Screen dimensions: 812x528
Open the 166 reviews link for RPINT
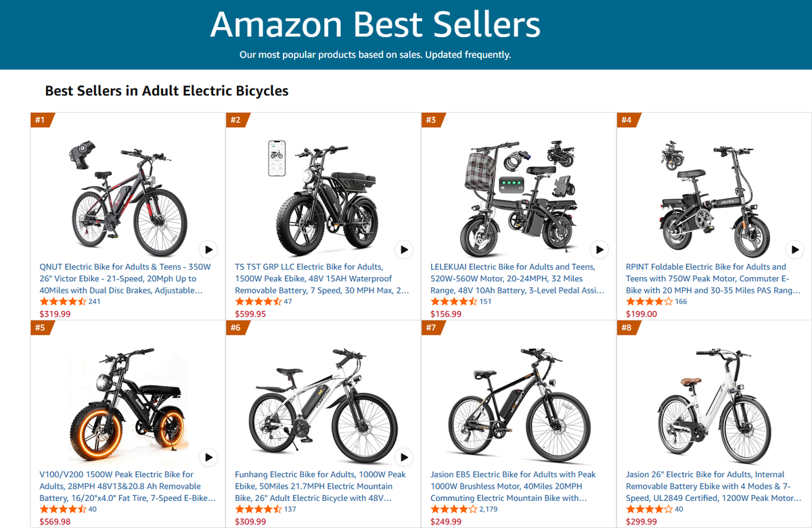[681, 302]
